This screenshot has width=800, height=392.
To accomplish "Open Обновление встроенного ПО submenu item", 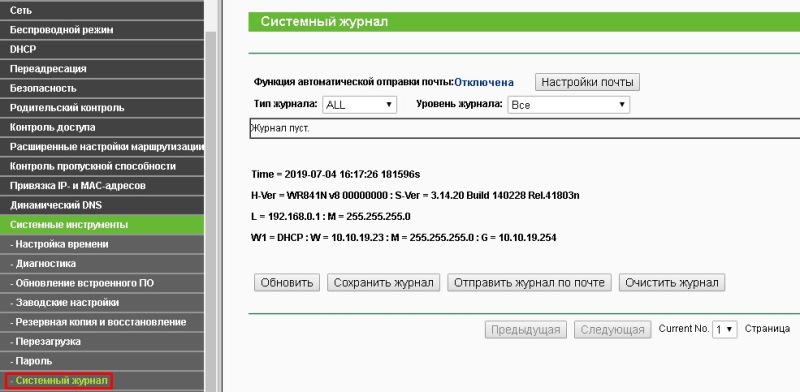I will click(x=102, y=283).
